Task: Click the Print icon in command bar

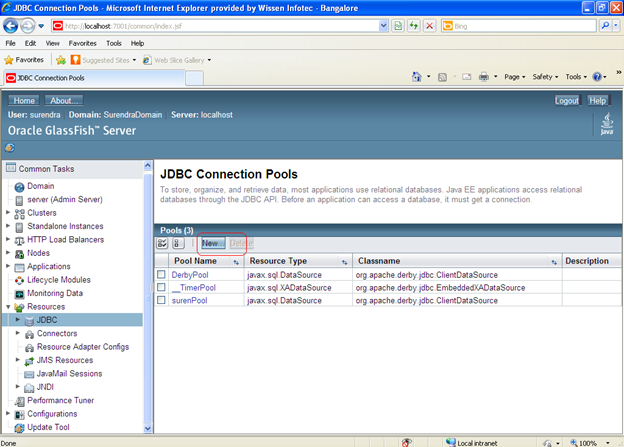Action: (484, 76)
